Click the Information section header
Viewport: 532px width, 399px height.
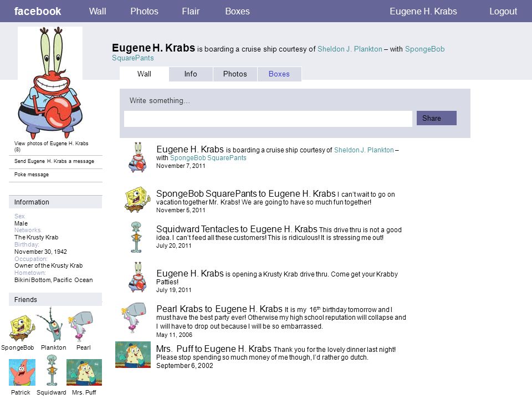[55, 202]
